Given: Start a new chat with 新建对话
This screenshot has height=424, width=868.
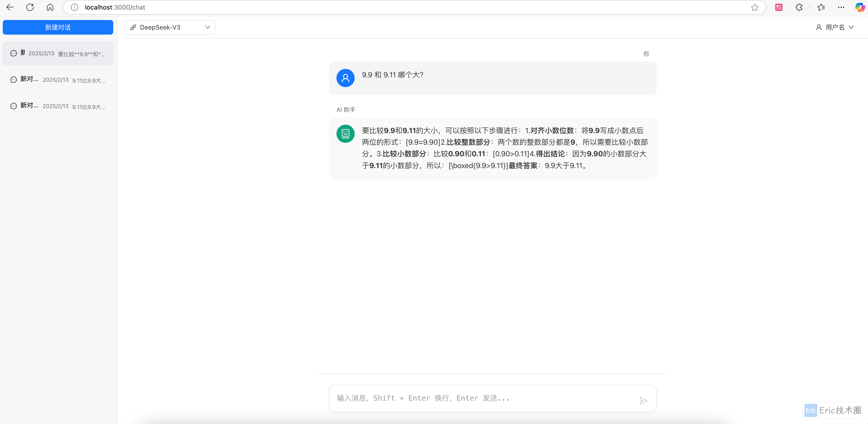Looking at the screenshot, I should pos(58,27).
